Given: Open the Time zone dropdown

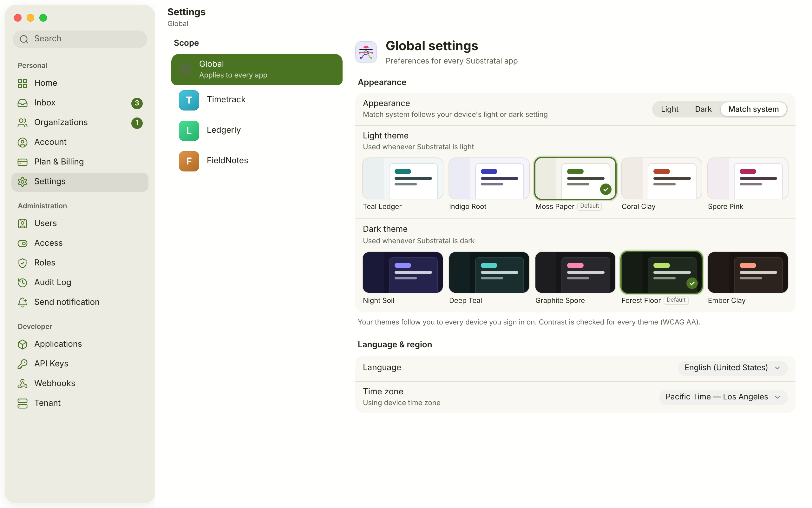Looking at the screenshot, I should point(723,397).
